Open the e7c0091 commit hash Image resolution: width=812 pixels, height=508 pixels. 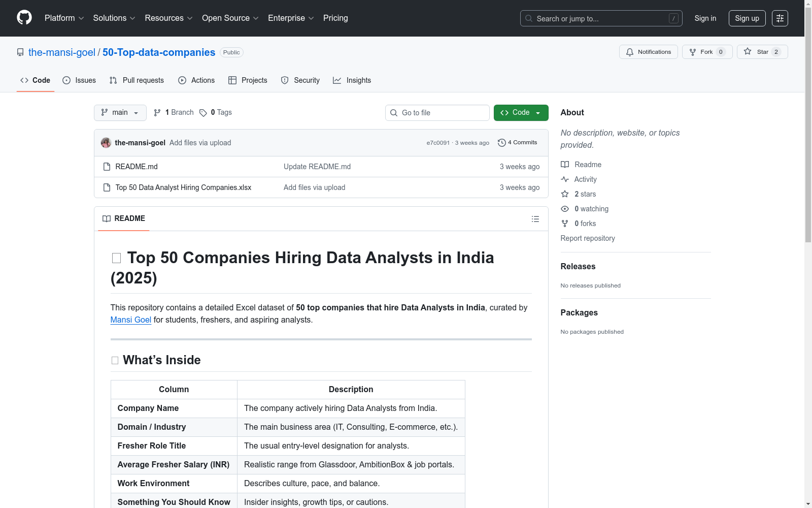tap(438, 143)
